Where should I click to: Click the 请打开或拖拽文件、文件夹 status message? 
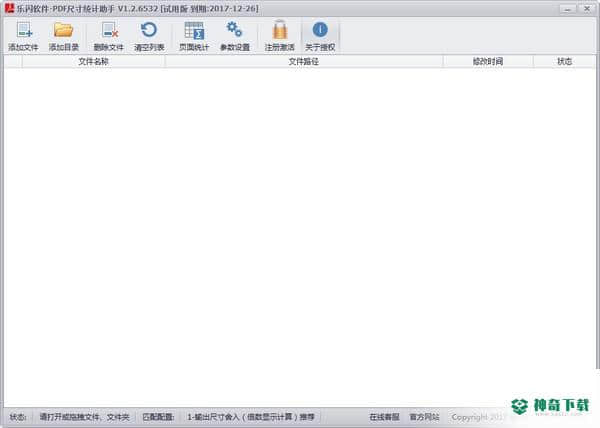point(85,417)
